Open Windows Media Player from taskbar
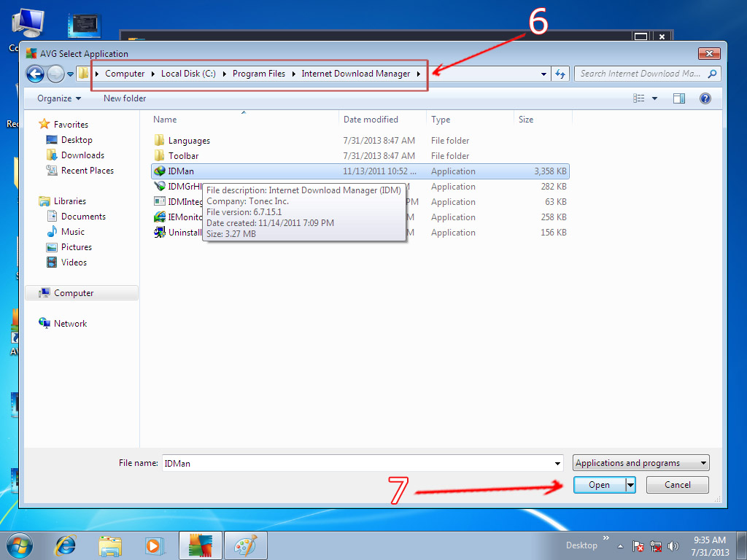Screen dimensions: 747x560 tap(155, 545)
